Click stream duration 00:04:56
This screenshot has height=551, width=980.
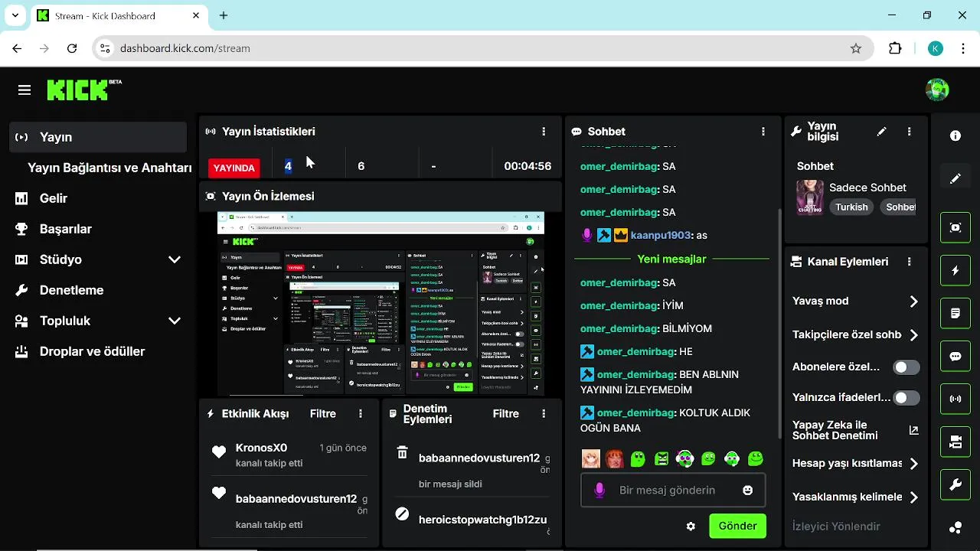[528, 166]
